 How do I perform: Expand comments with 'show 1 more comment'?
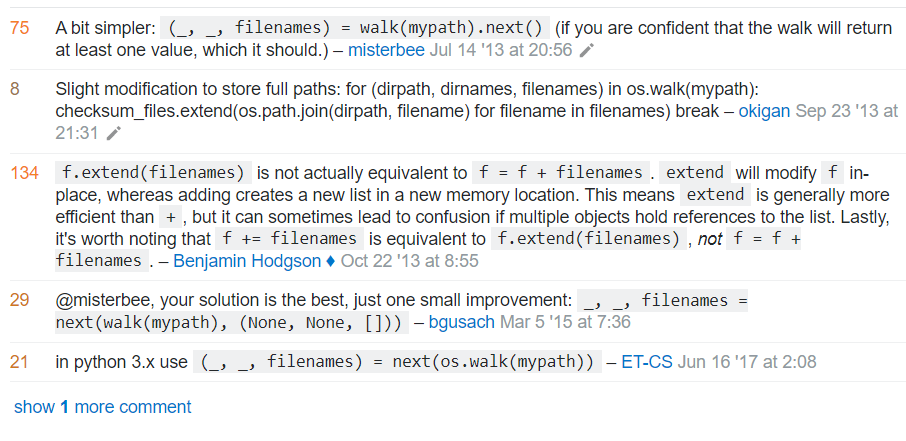coord(102,407)
